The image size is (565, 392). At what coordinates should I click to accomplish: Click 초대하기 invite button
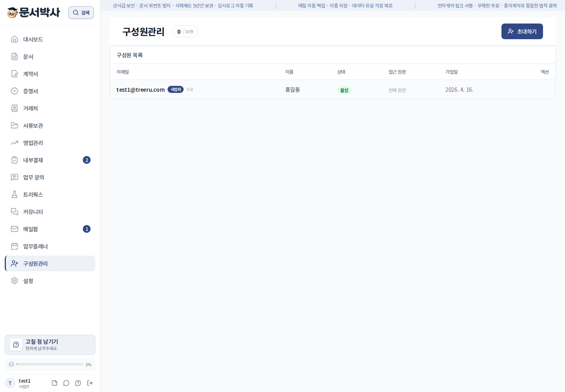(522, 31)
